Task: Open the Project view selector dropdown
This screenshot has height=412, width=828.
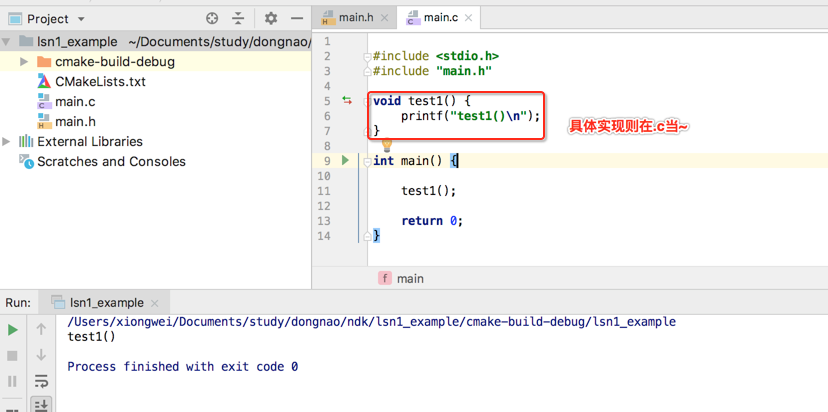Action: point(81,20)
